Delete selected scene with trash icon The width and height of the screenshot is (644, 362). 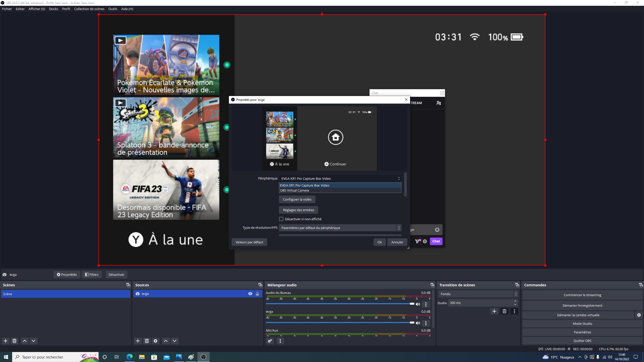click(15, 341)
